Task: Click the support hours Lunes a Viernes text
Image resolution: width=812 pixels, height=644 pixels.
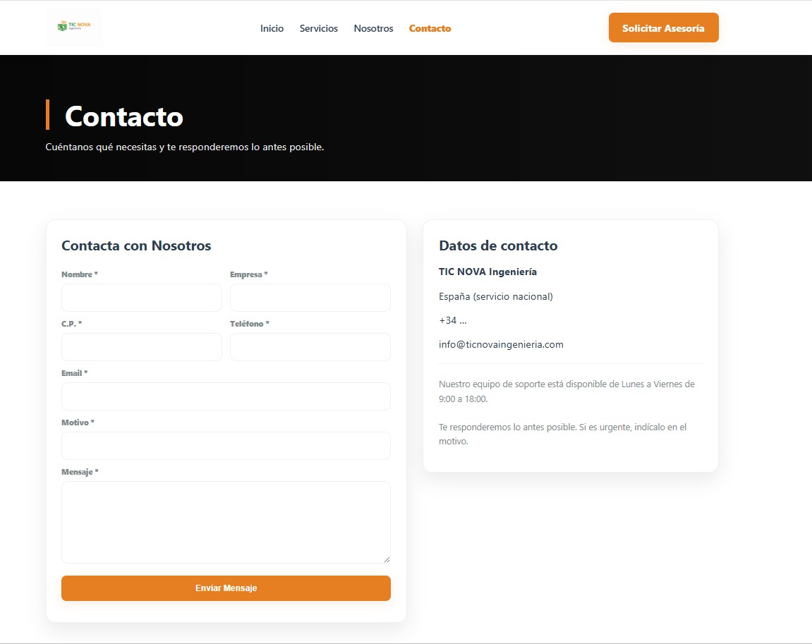Action: click(566, 391)
